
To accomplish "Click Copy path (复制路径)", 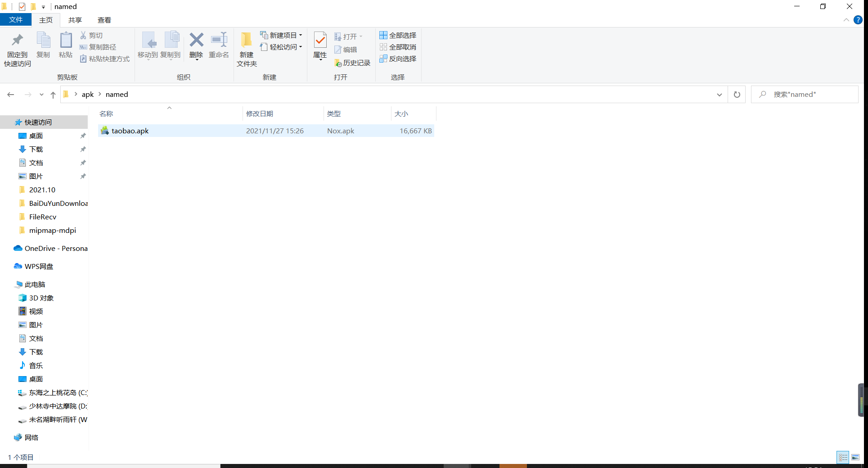I will click(98, 47).
